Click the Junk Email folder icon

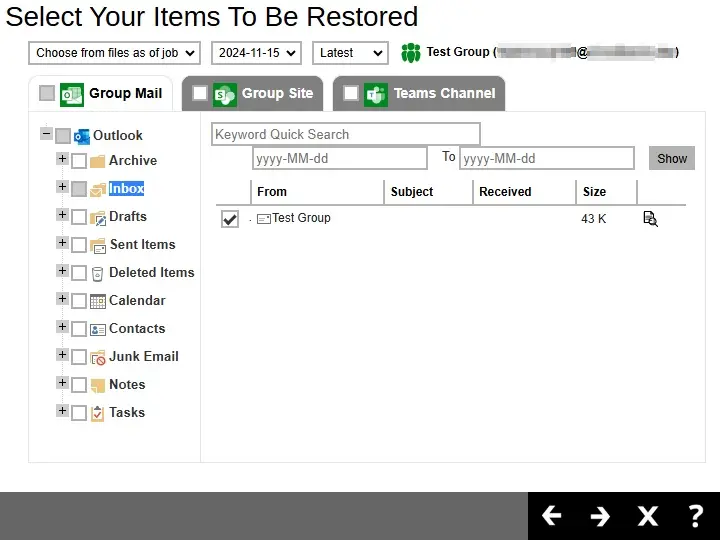click(x=98, y=358)
